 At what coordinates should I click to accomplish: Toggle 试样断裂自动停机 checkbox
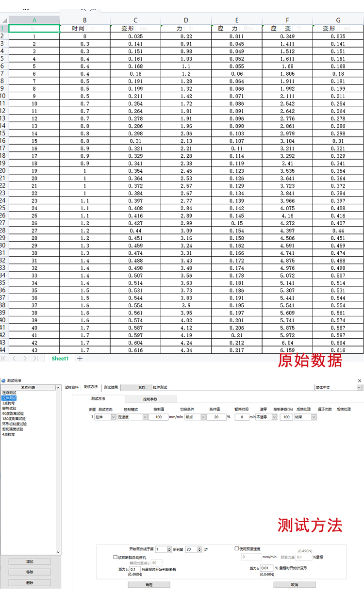115,558
